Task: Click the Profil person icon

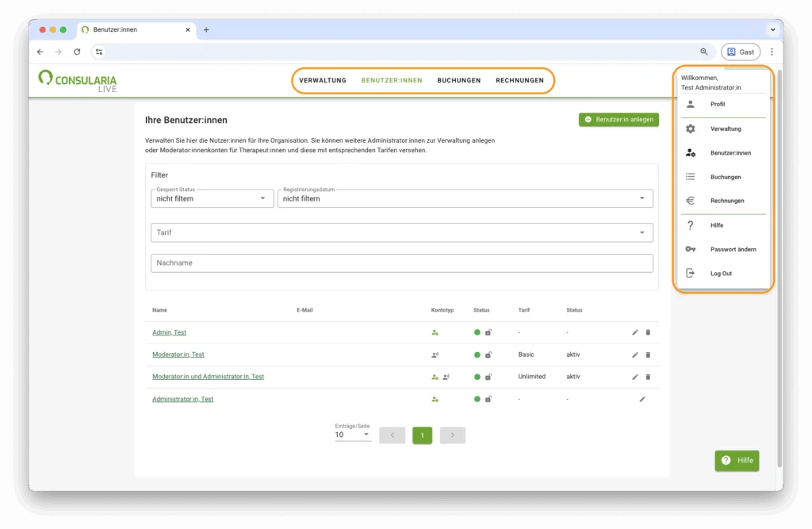Action: [690, 104]
